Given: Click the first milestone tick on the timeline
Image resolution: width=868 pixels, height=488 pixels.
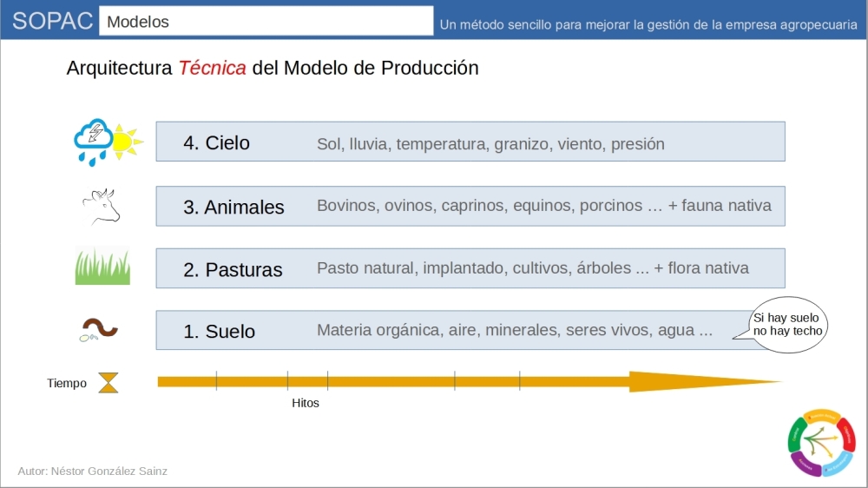Looking at the screenshot, I should click(216, 380).
